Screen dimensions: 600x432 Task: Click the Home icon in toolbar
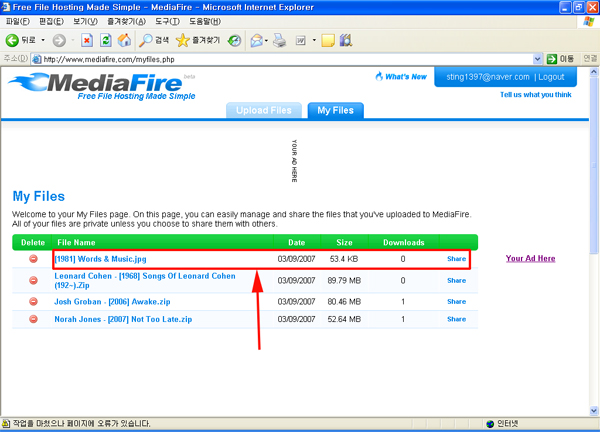(x=124, y=40)
